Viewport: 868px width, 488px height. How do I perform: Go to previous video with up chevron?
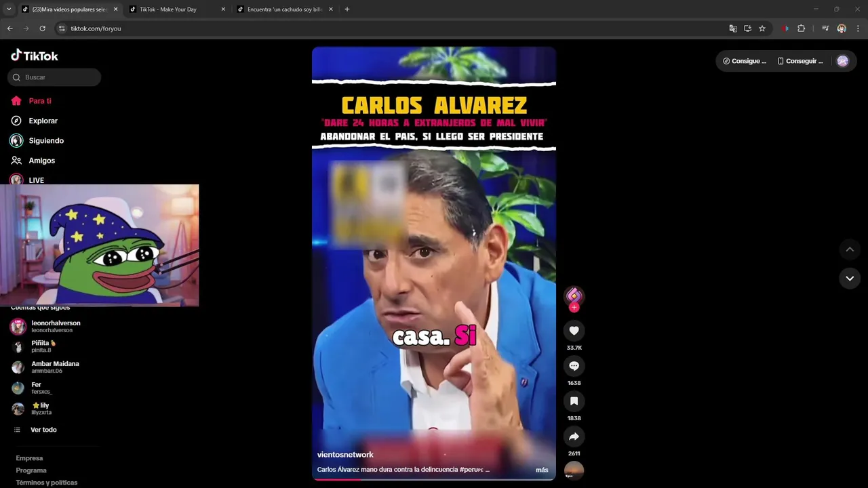[x=850, y=249]
